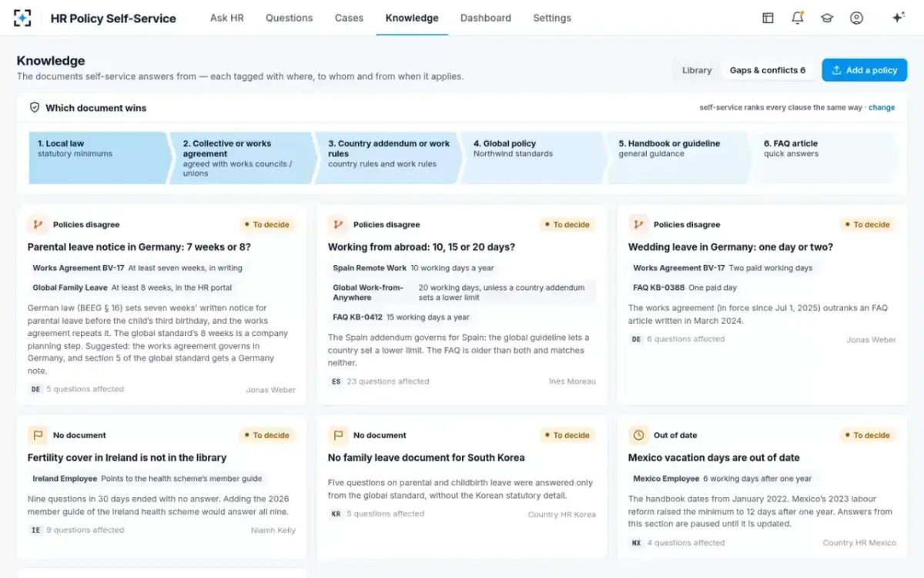Click Add a policy button
924x578 pixels.
864,70
